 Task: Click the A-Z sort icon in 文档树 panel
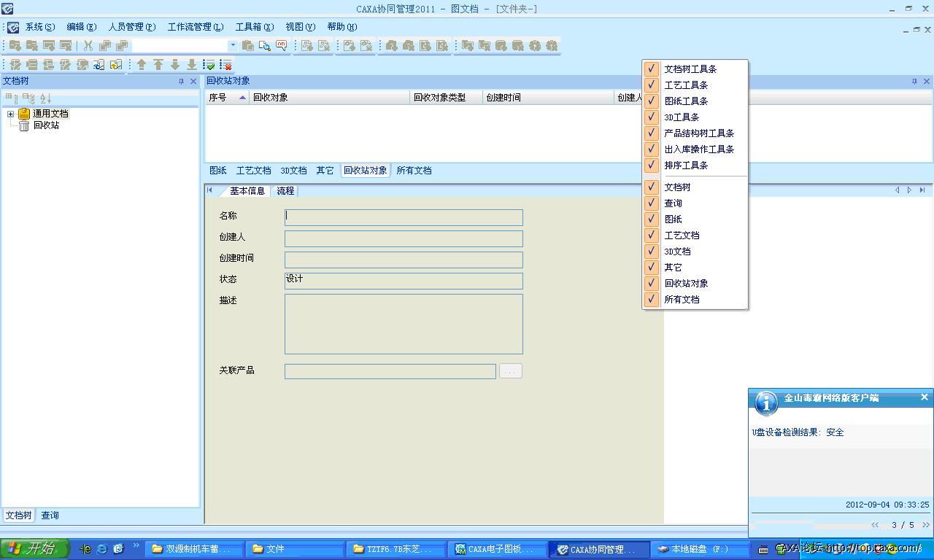[x=45, y=98]
